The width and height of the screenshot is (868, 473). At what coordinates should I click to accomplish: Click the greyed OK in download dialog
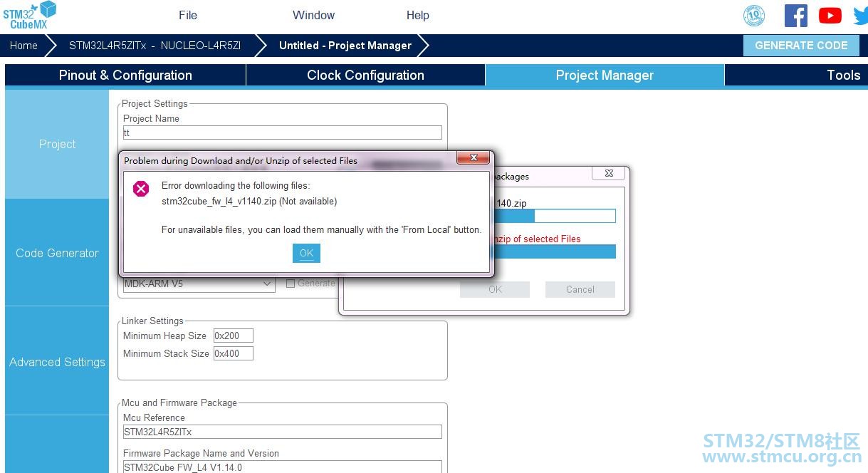[x=495, y=289]
